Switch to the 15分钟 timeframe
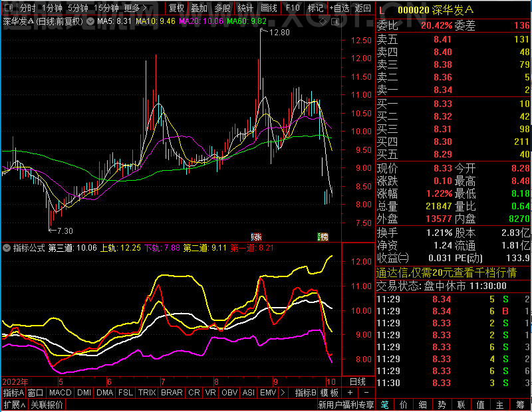The image size is (532, 412). (x=106, y=8)
